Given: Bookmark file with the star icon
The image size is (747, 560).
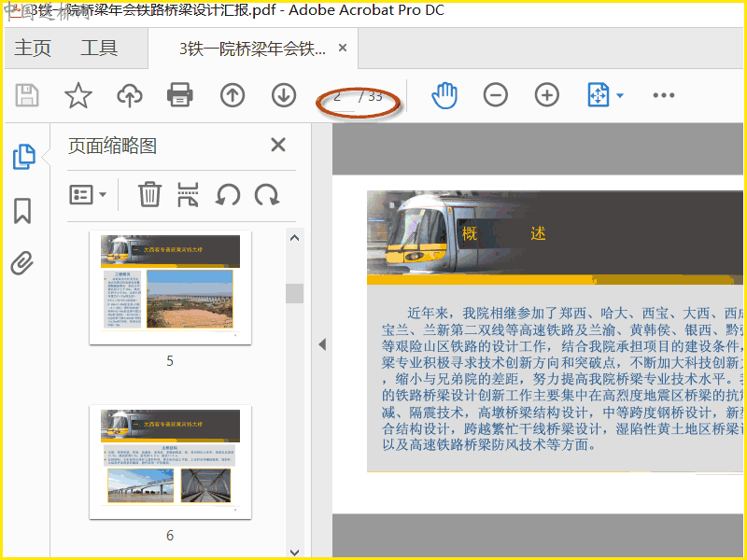Looking at the screenshot, I should pyautogui.click(x=78, y=95).
